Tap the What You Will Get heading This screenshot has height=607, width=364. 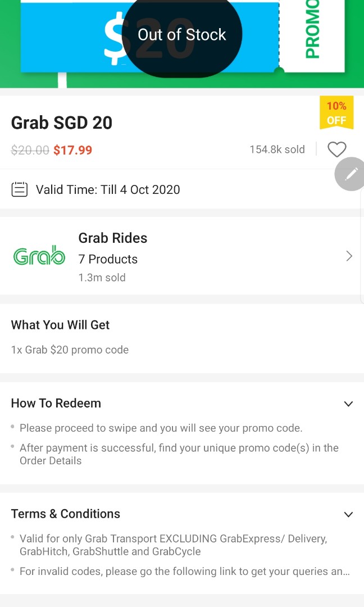60,325
